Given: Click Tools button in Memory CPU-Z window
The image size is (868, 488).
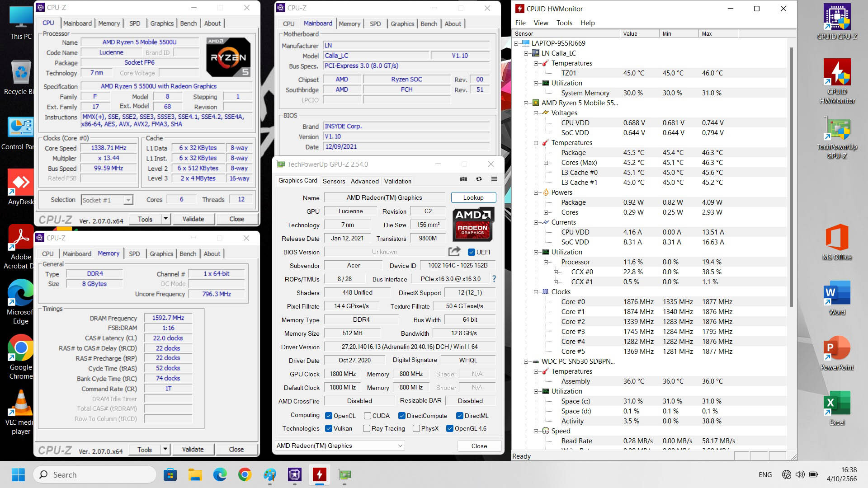Looking at the screenshot, I should click(x=144, y=450).
